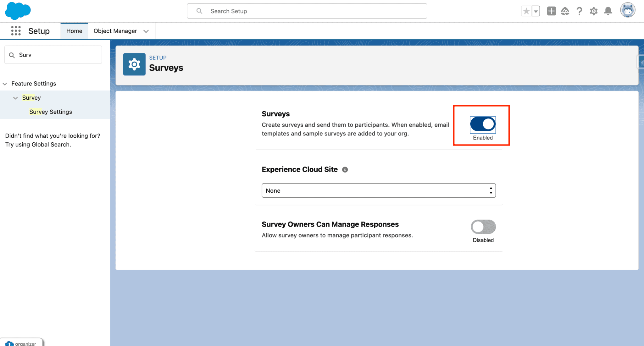The image size is (644, 346).
Task: Click inside the Search Setup field
Action: tap(307, 11)
